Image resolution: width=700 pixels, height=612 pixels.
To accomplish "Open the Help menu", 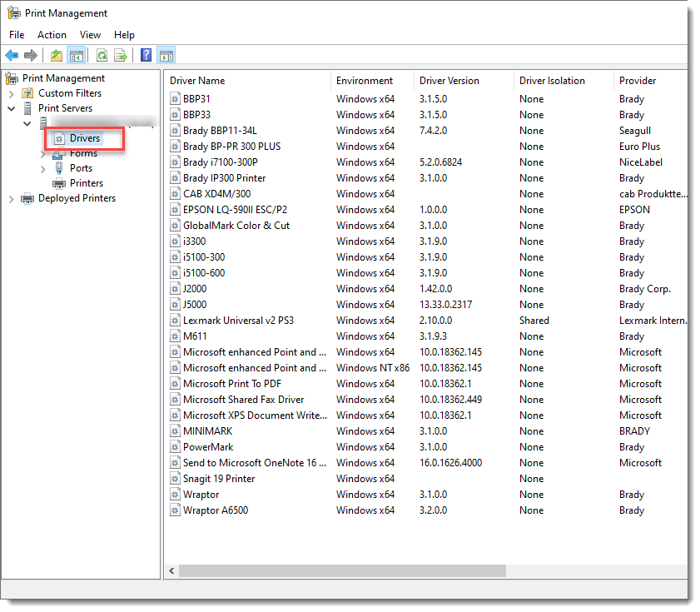I will coord(124,35).
